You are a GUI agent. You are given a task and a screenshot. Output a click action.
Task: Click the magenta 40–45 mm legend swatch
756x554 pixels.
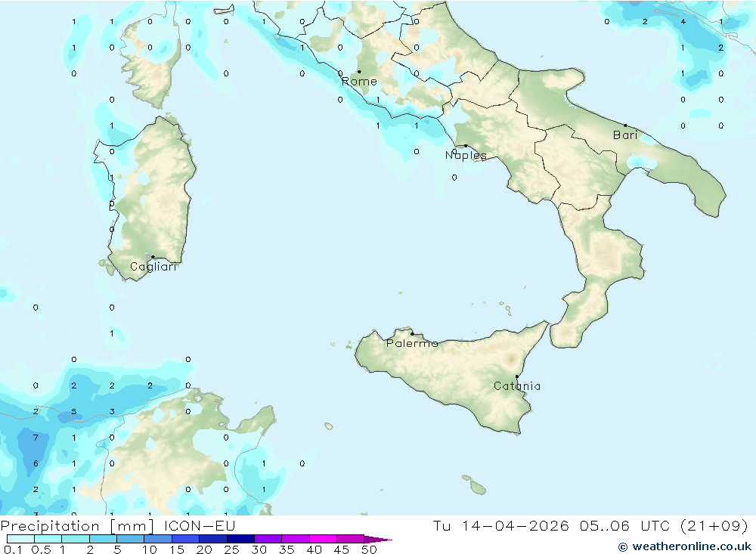(323, 539)
